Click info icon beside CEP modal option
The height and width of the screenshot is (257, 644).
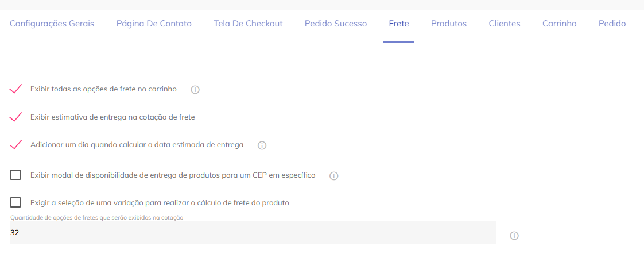click(x=334, y=176)
